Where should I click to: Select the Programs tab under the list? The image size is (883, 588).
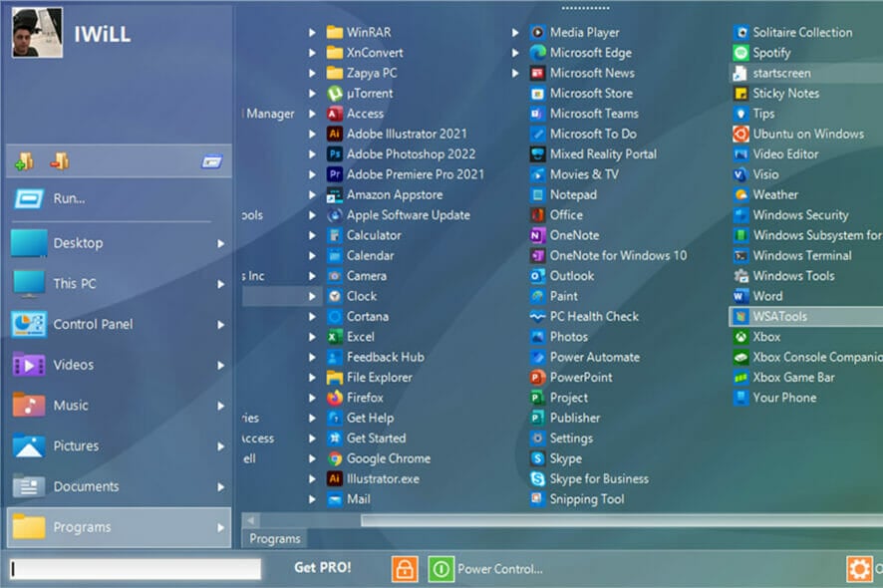pyautogui.click(x=275, y=538)
